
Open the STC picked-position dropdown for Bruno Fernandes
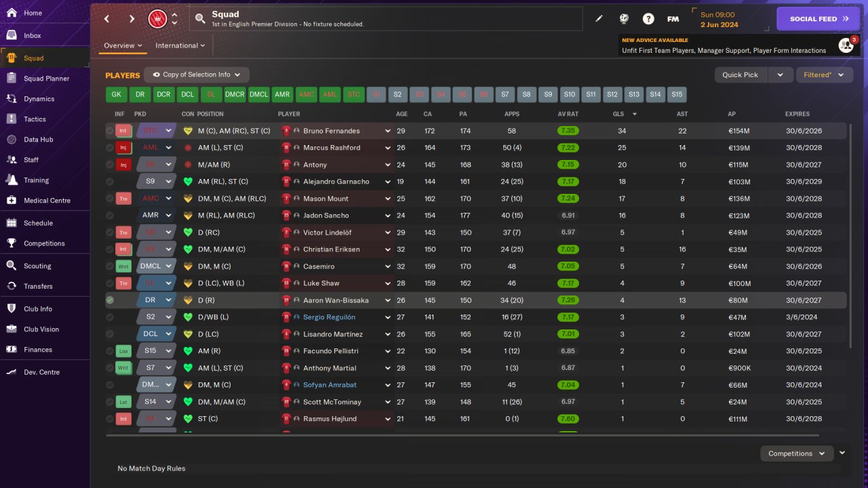(155, 131)
